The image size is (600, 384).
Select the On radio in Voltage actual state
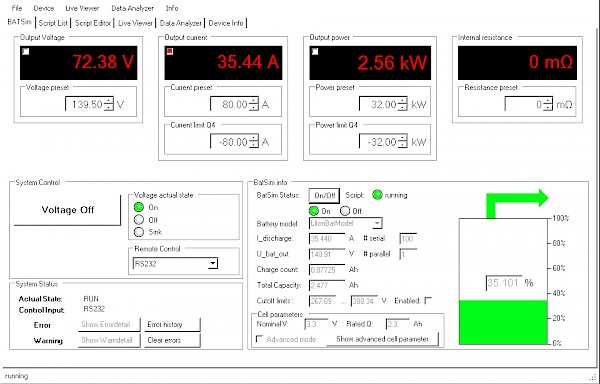pos(139,207)
